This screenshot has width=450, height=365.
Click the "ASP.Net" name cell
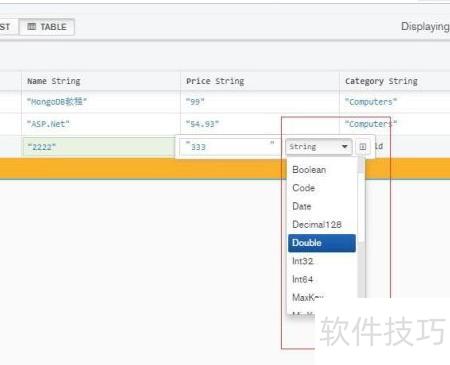pos(101,124)
